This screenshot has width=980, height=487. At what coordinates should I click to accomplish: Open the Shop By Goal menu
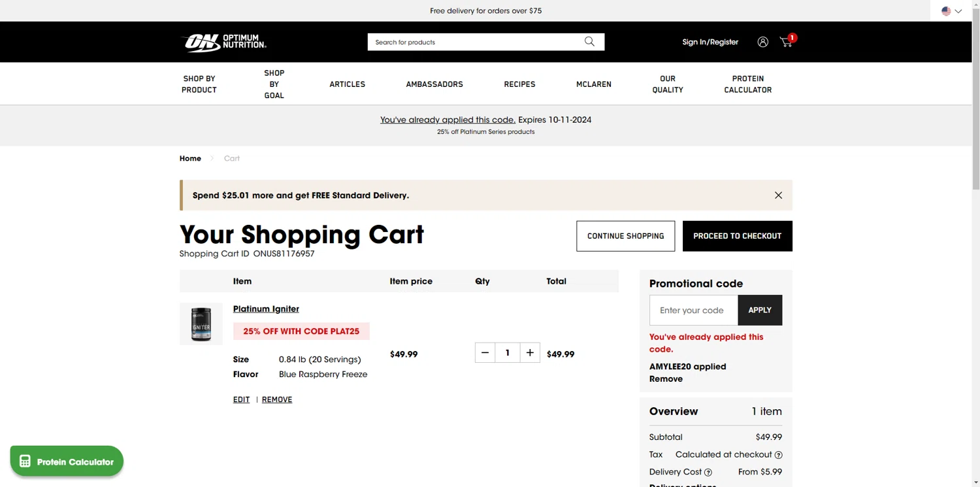[274, 84]
